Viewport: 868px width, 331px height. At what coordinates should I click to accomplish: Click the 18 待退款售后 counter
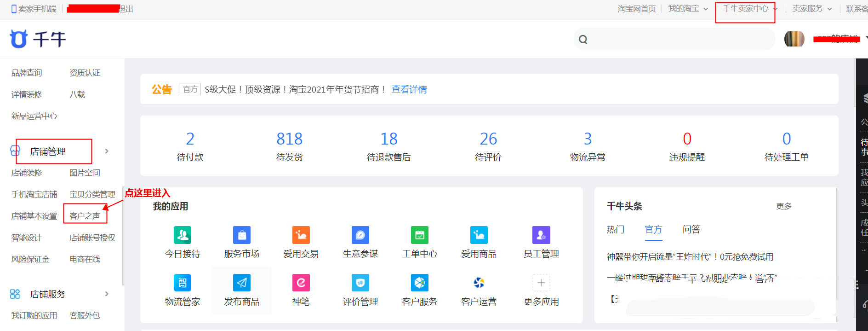coord(389,146)
